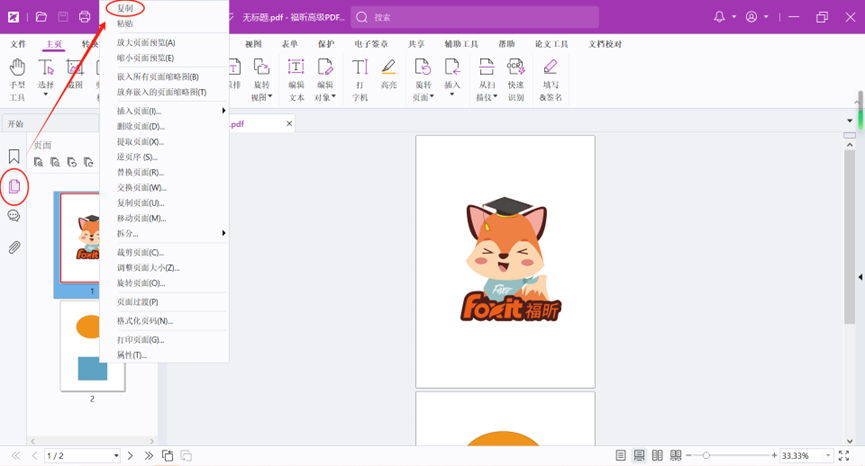Open document tab list dropdown arrow
The height and width of the screenshot is (466, 865).
850,121
